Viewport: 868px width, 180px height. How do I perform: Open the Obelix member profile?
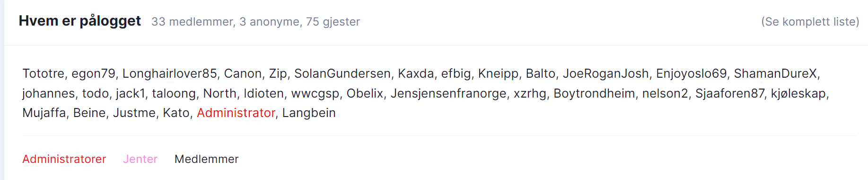[365, 93]
